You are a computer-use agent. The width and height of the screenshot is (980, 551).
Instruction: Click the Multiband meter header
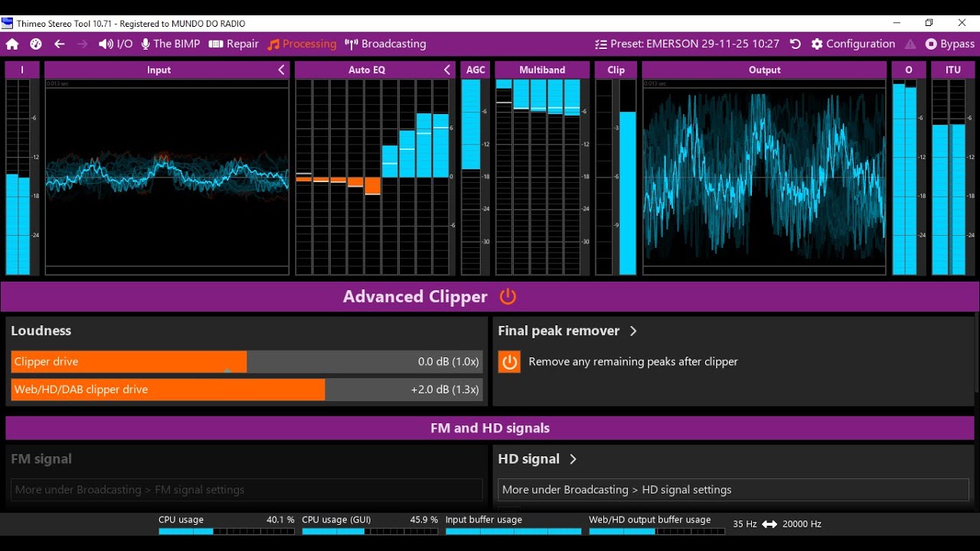click(x=542, y=70)
